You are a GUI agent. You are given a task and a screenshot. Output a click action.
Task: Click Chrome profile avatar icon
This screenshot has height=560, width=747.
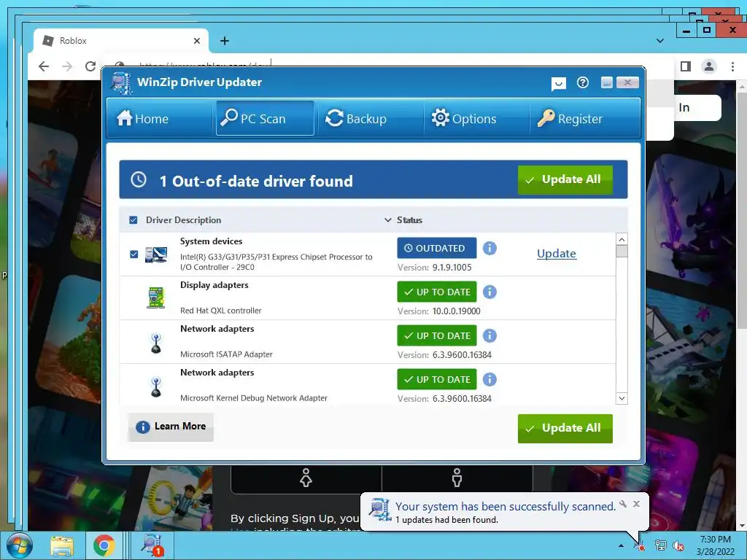(x=709, y=66)
